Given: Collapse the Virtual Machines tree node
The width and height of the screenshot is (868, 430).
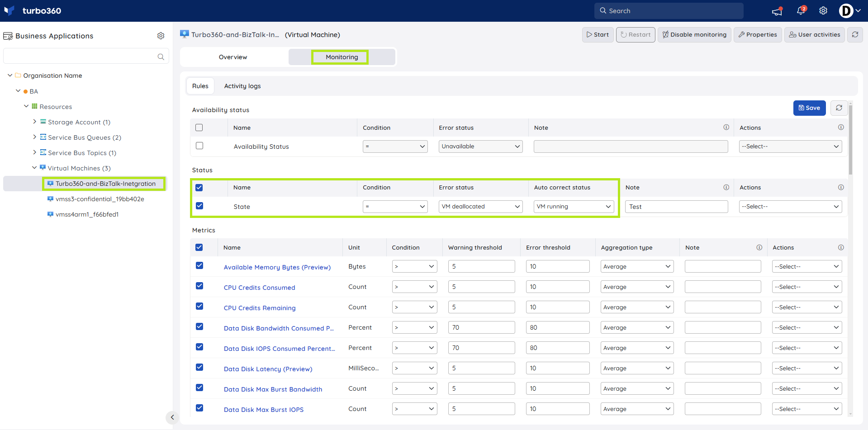Looking at the screenshot, I should point(34,168).
